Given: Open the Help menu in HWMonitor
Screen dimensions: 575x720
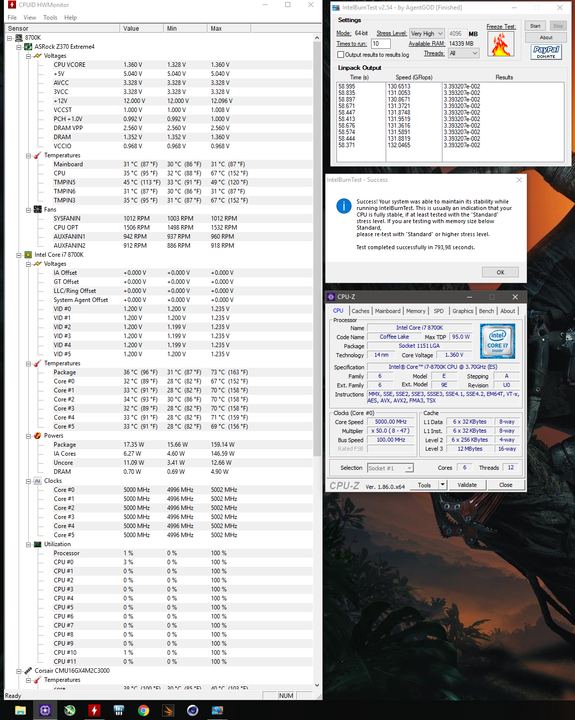Looking at the screenshot, I should point(70,17).
